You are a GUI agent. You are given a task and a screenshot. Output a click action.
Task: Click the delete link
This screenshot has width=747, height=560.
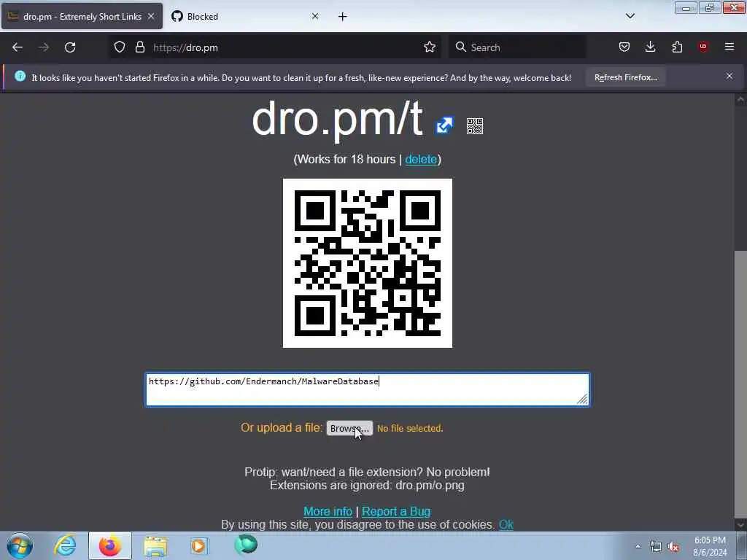pyautogui.click(x=421, y=159)
